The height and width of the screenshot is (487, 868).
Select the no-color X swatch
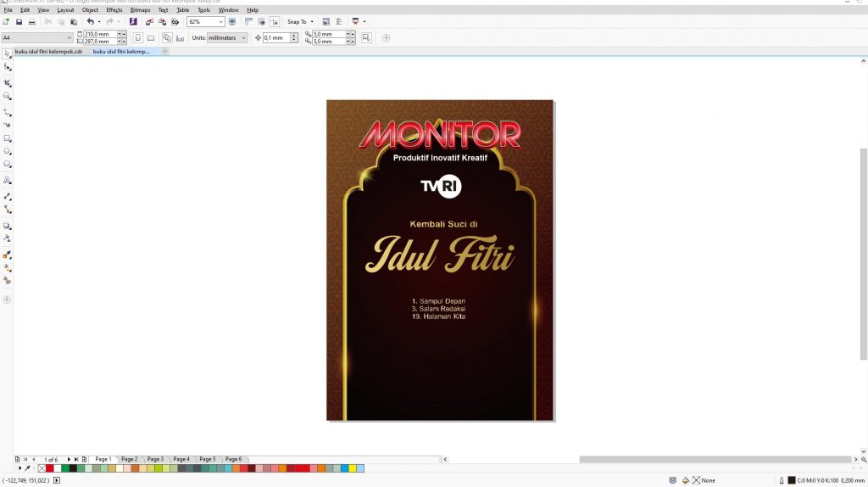(x=42, y=468)
